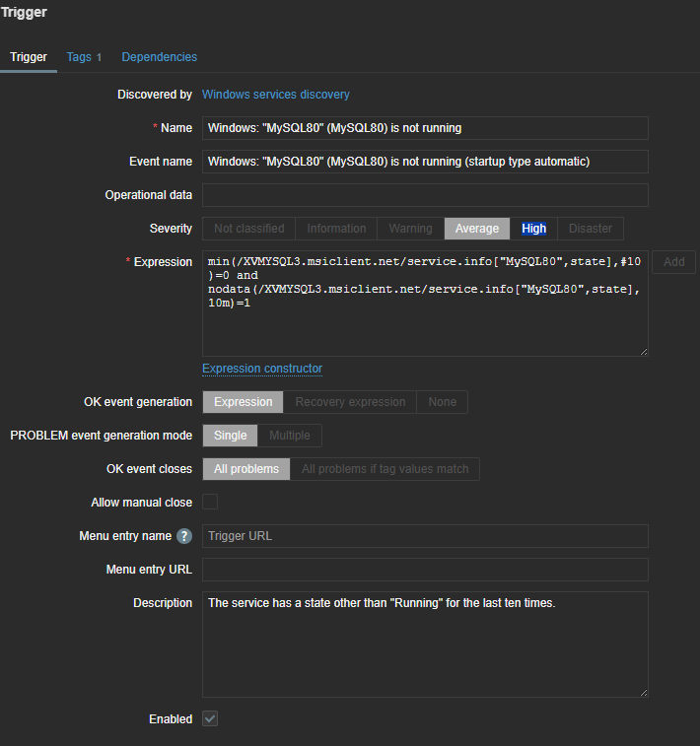700x746 pixels.
Task: Select High severity
Action: pos(533,229)
